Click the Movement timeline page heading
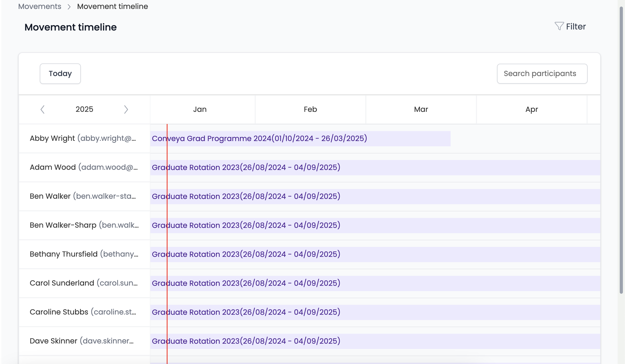The image size is (625, 364). (x=71, y=27)
